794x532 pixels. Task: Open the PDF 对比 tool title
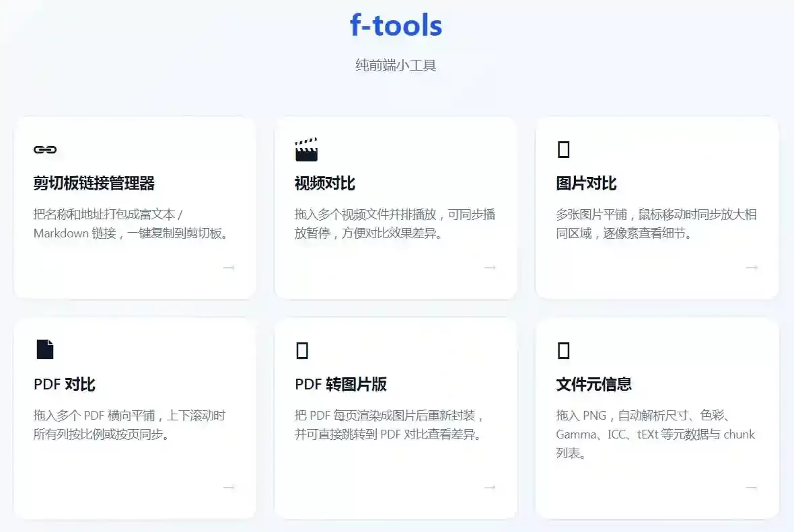[65, 384]
